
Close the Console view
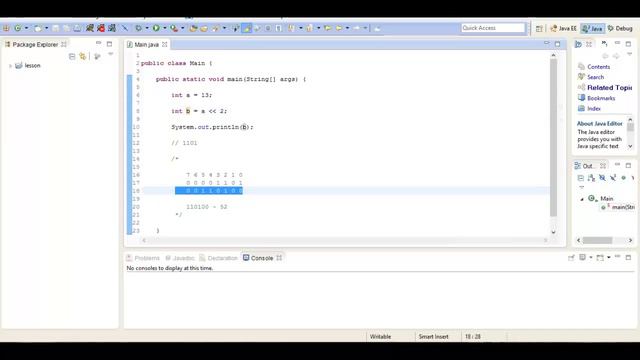(x=279, y=258)
